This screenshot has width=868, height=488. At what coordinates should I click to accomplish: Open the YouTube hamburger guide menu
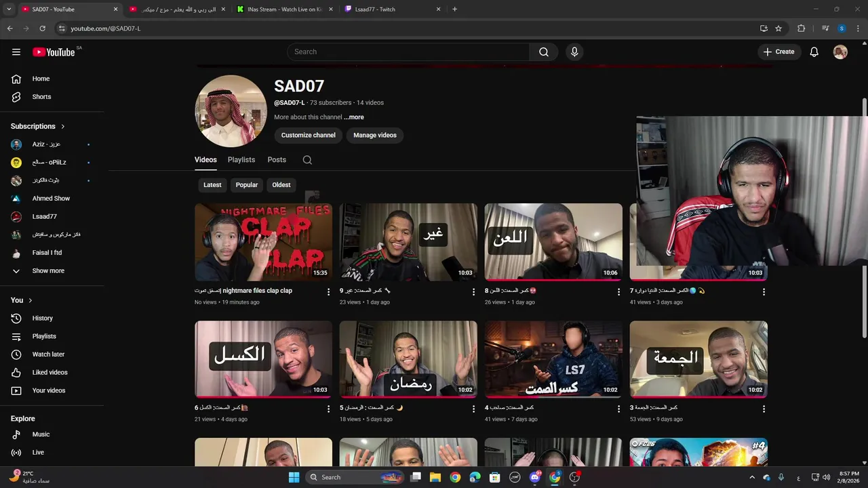(16, 52)
